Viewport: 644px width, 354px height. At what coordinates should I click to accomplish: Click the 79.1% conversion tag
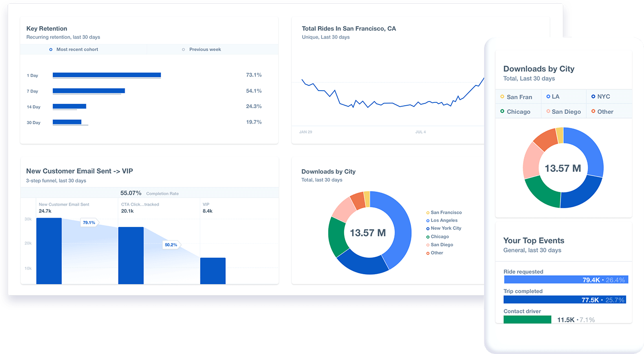tap(89, 222)
